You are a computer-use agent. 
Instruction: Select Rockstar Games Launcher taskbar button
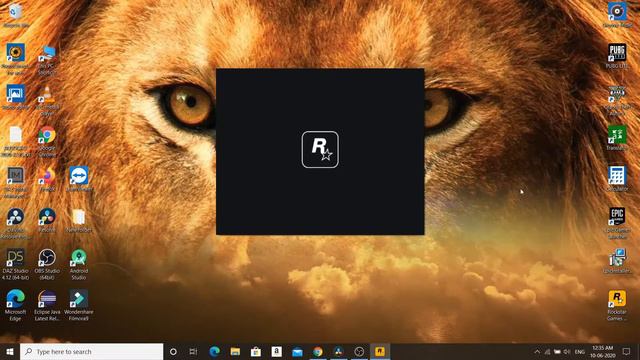(x=380, y=351)
